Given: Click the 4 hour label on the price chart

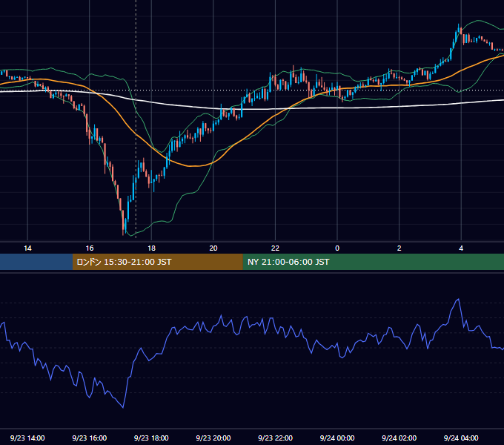Looking at the screenshot, I should click(x=461, y=248).
